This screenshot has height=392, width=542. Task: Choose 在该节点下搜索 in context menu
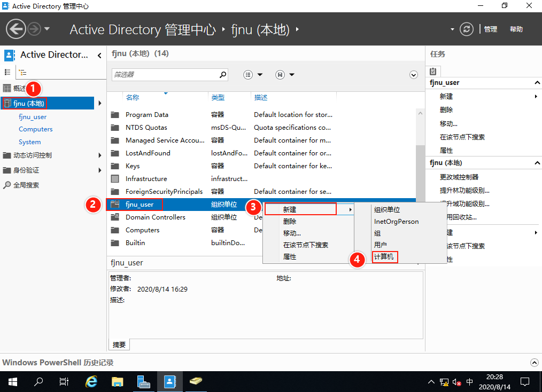[308, 245]
